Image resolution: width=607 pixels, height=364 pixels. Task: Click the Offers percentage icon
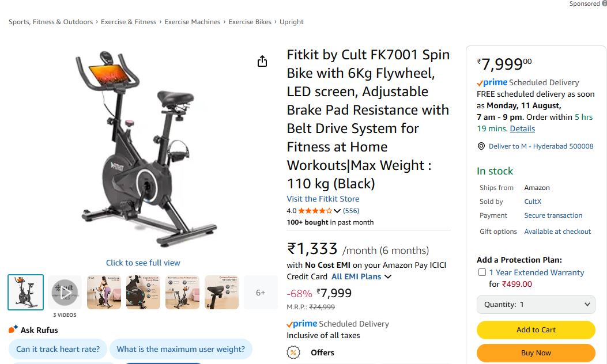point(293,352)
